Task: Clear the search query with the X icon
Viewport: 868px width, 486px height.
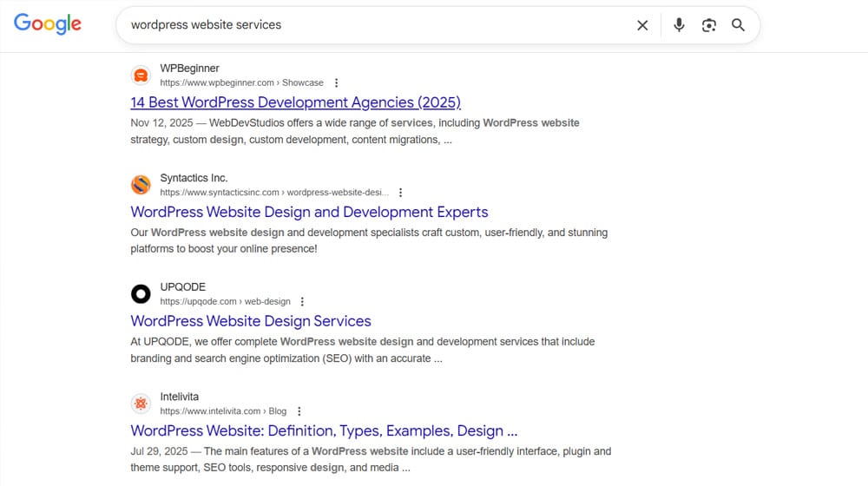Action: (x=642, y=25)
